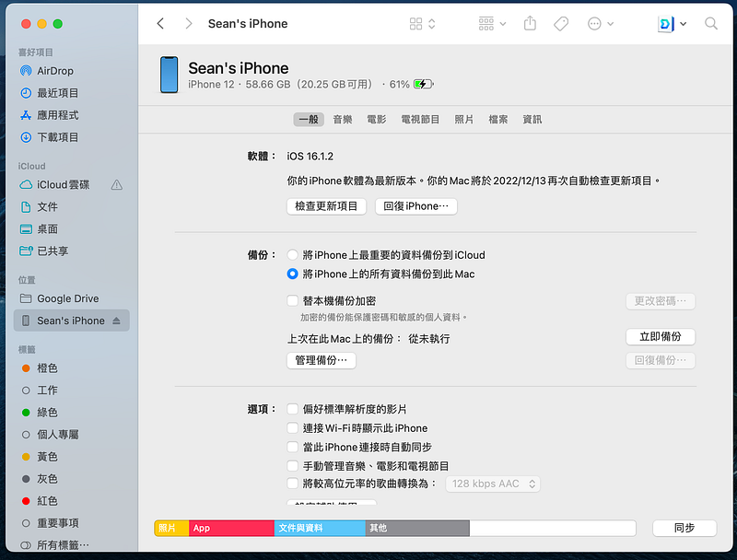Click the Share toolbar icon
The width and height of the screenshot is (737, 560).
coord(530,23)
